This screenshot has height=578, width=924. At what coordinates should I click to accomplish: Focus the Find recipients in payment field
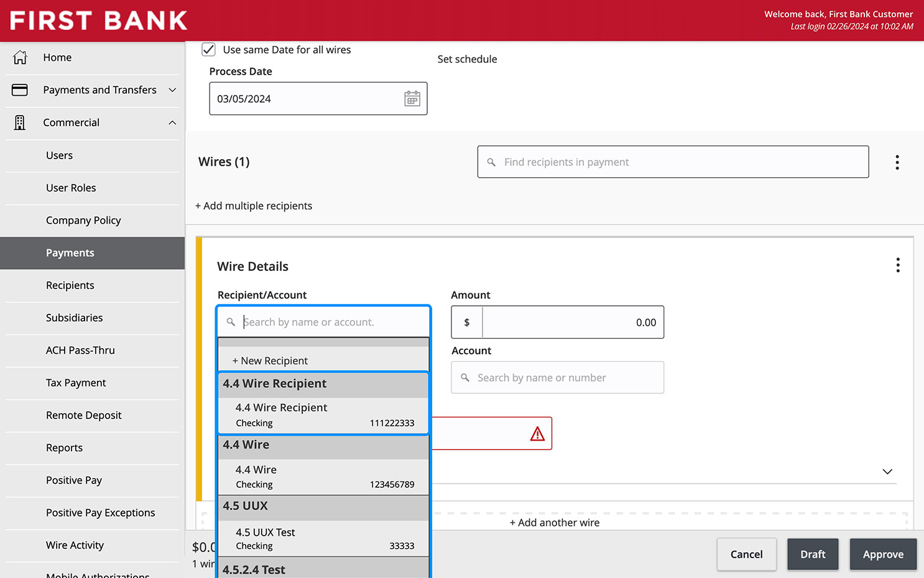(x=673, y=162)
